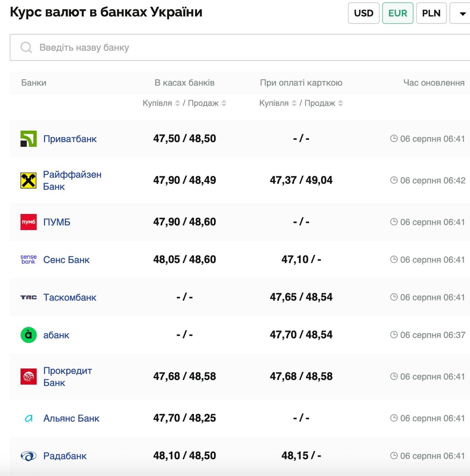Switch currency to USD
This screenshot has height=476, width=470.
[x=363, y=13]
